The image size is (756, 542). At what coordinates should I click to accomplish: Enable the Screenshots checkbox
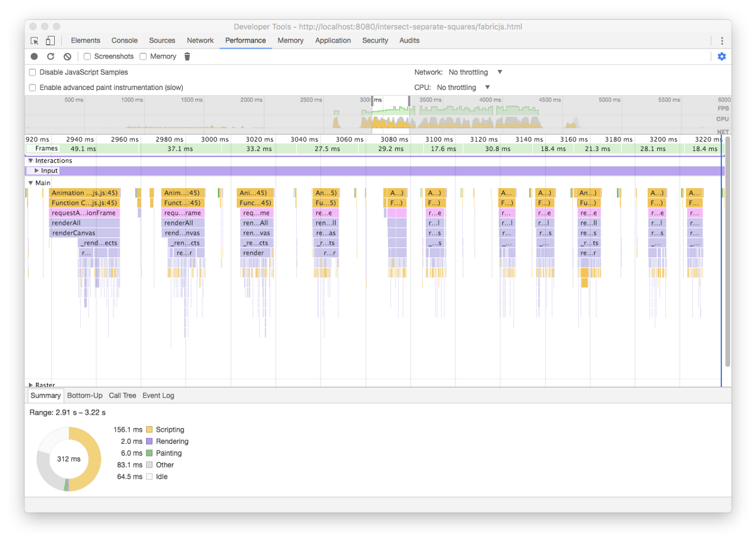tap(88, 57)
